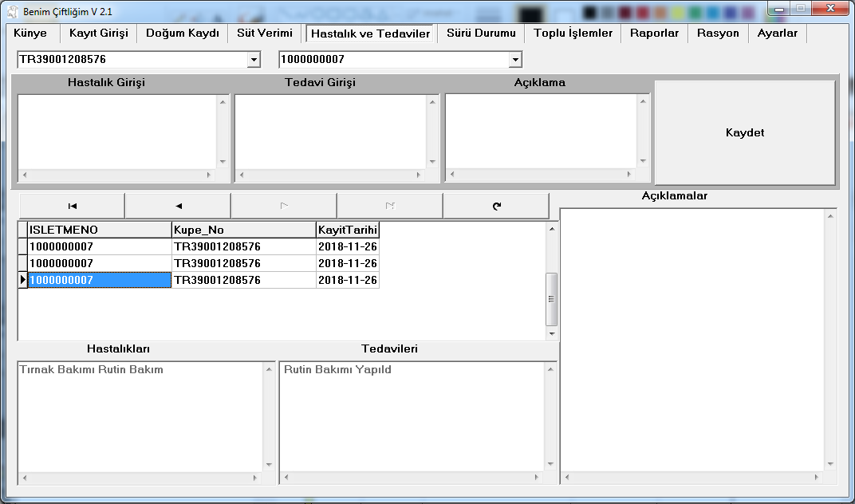Open the Ayarlar tab
This screenshot has width=855, height=504.
(777, 33)
